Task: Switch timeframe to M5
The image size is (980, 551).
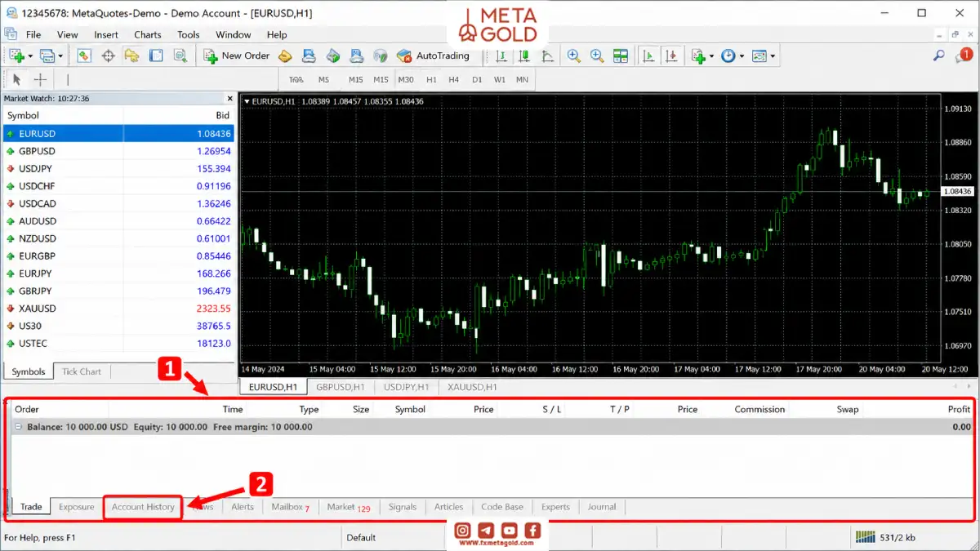Action: pos(324,79)
